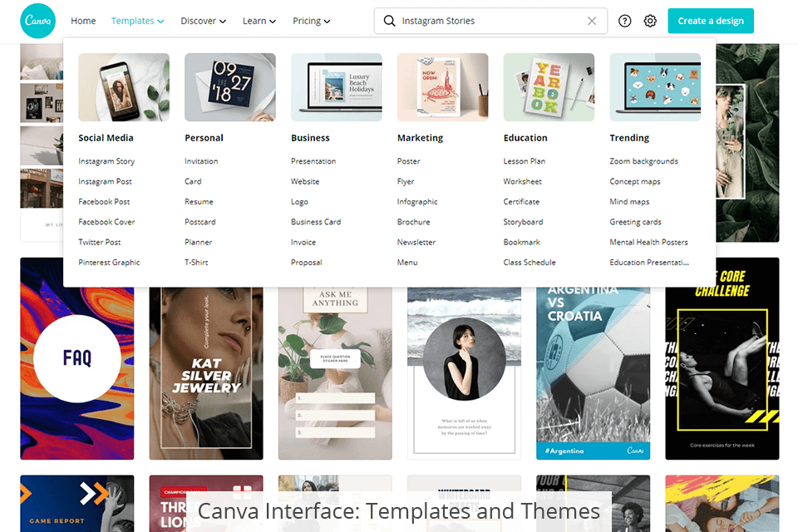Open the help question mark icon
The width and height of the screenshot is (798, 532).
tap(624, 21)
